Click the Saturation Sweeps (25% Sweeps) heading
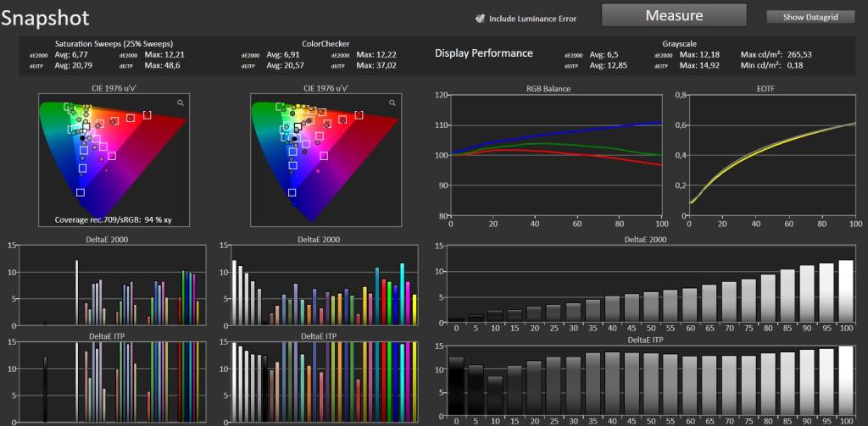This screenshot has width=868, height=426. click(114, 43)
